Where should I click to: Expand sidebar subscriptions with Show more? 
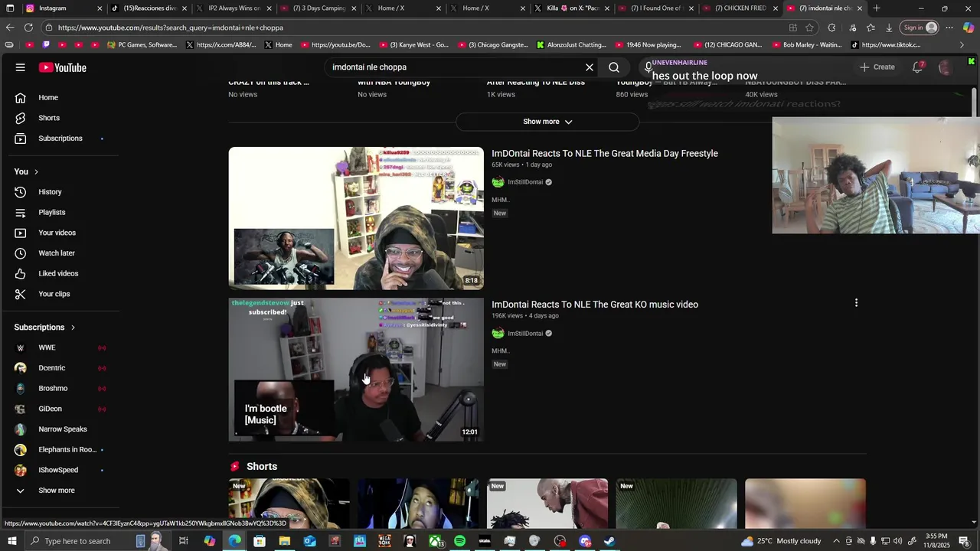(57, 491)
